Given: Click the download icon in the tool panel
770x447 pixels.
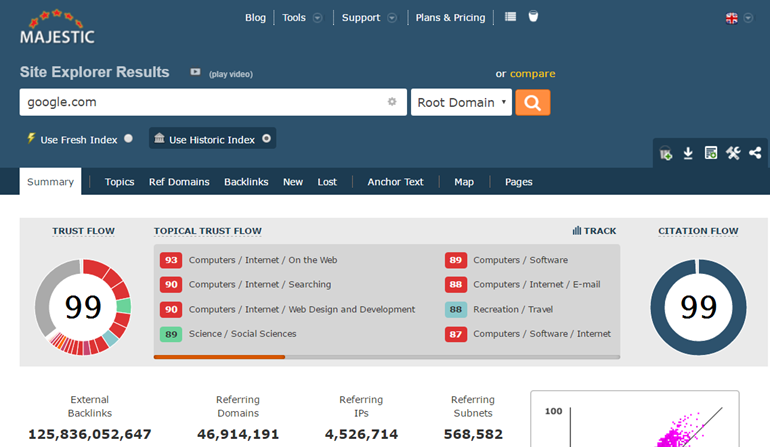Looking at the screenshot, I should coord(688,153).
